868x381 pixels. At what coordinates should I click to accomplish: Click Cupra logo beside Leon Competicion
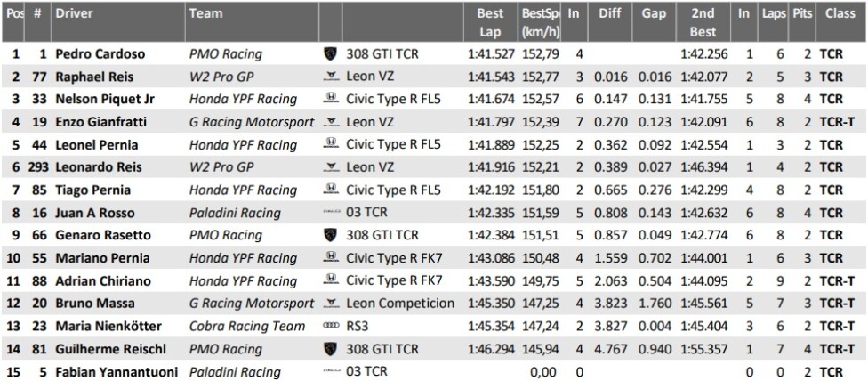click(x=331, y=304)
